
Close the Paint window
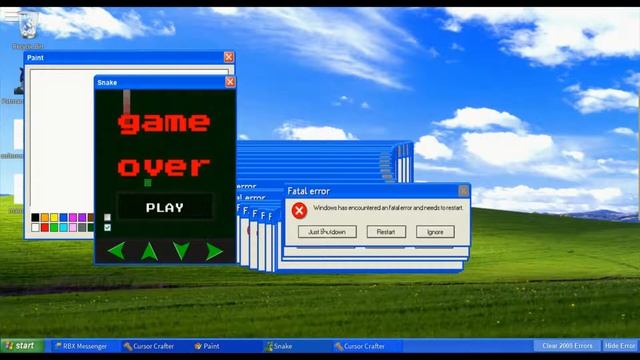[x=229, y=57]
